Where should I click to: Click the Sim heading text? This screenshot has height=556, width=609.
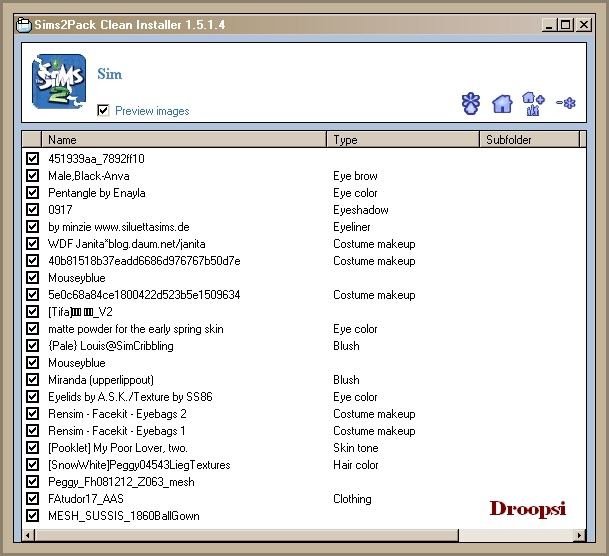pos(110,74)
